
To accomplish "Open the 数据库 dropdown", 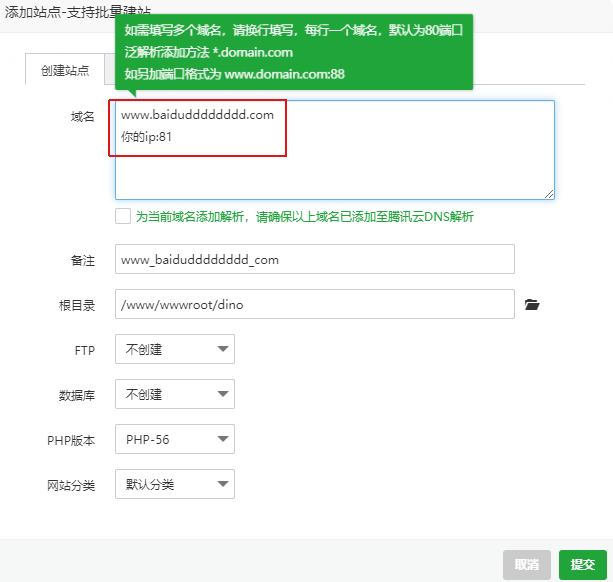I will (175, 394).
